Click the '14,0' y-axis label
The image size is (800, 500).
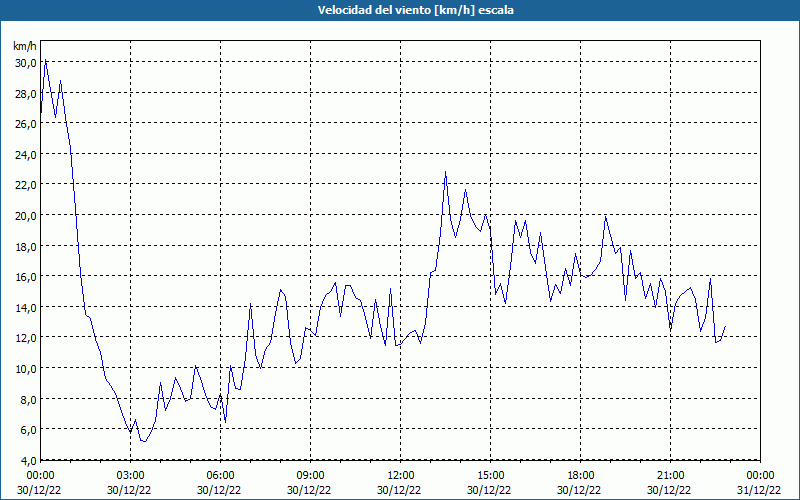tap(26, 307)
